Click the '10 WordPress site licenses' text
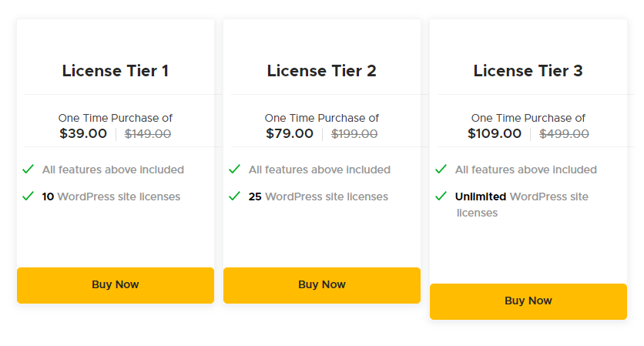The image size is (644, 346). (x=111, y=197)
